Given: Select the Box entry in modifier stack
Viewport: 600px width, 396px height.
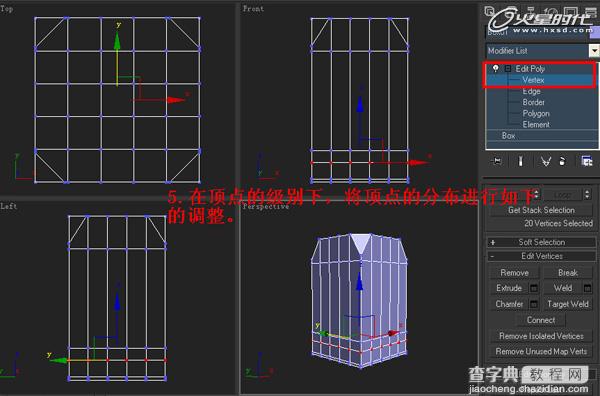Looking at the screenshot, I should [508, 135].
